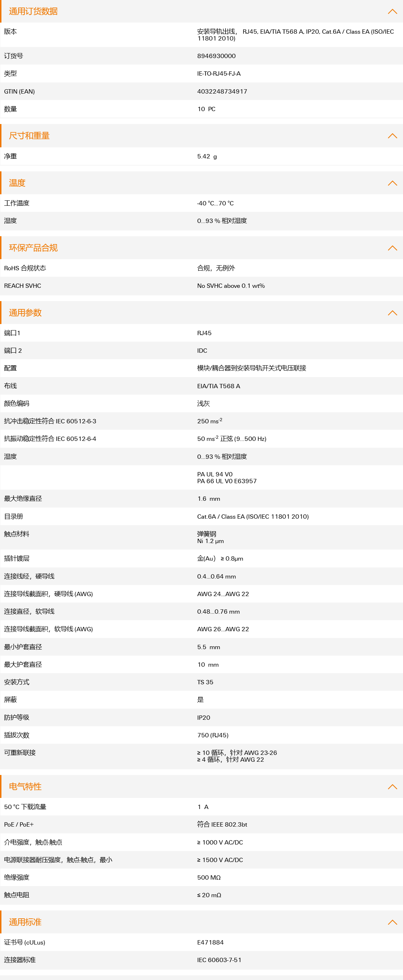Click RoHS value 合规，无例外
The width and height of the screenshot is (403, 980).
[x=216, y=268]
